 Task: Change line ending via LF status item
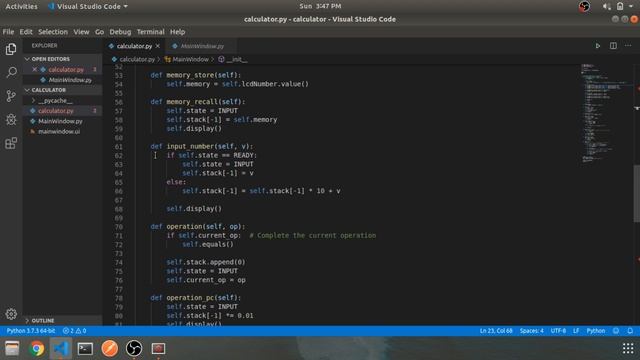[576, 331]
